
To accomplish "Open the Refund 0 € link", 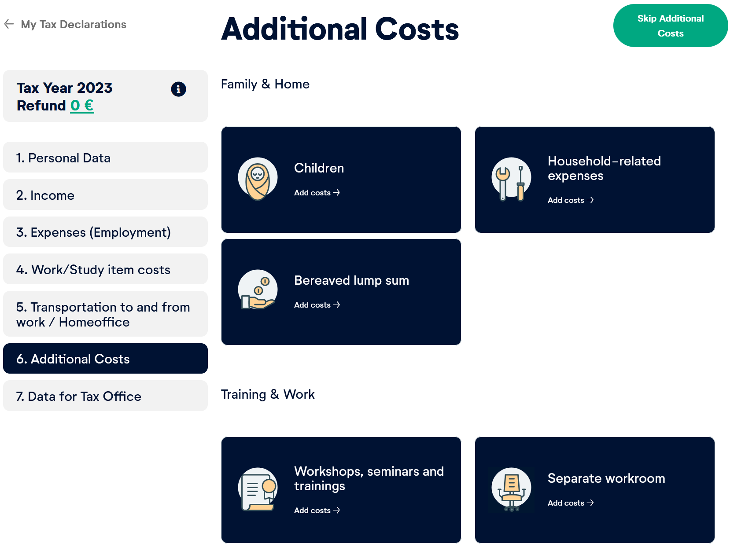I will pyautogui.click(x=82, y=106).
